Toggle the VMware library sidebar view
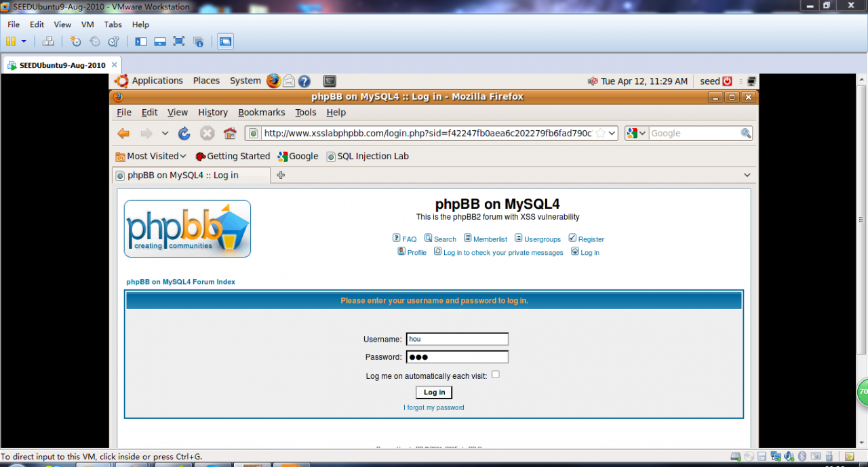This screenshot has width=868, height=467. 141,41
